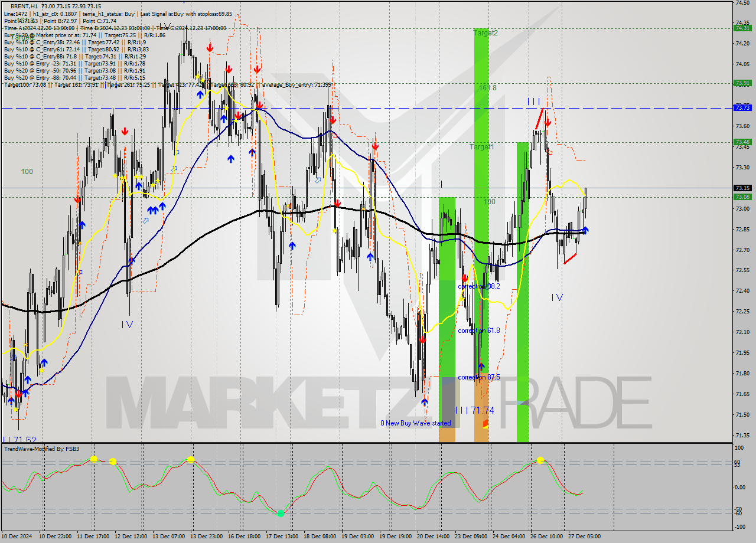Click the green Target1 label
Viewport: 756px width, 543px height.
click(x=482, y=146)
